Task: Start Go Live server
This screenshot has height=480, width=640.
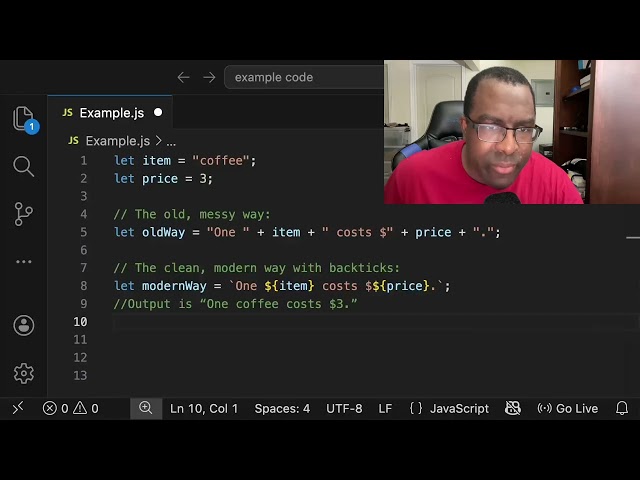Action: pyautogui.click(x=568, y=409)
